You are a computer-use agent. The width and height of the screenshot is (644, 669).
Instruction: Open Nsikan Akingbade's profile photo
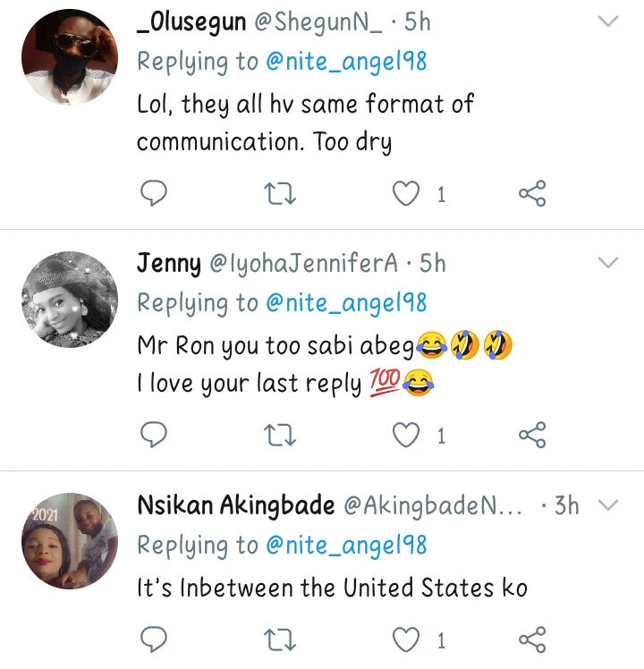(70, 540)
